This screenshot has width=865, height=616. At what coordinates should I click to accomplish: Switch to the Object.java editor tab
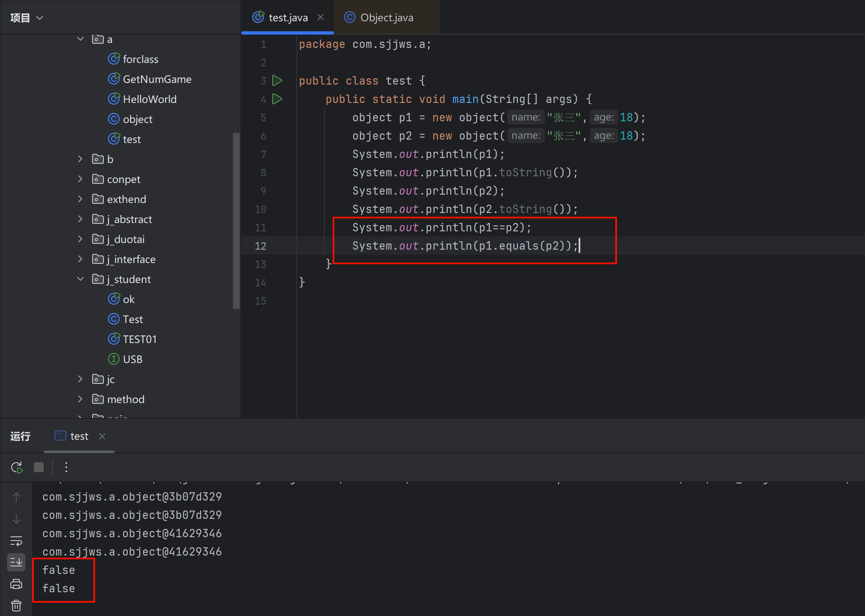click(x=386, y=18)
